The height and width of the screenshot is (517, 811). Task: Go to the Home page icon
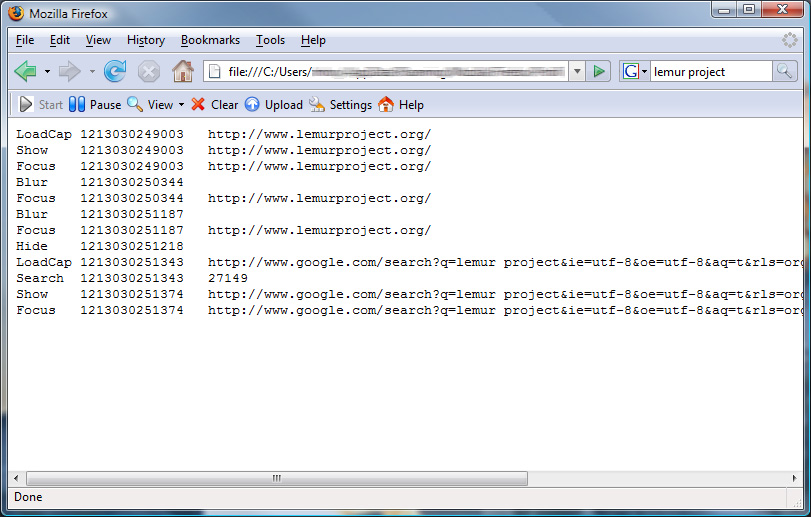pyautogui.click(x=183, y=71)
